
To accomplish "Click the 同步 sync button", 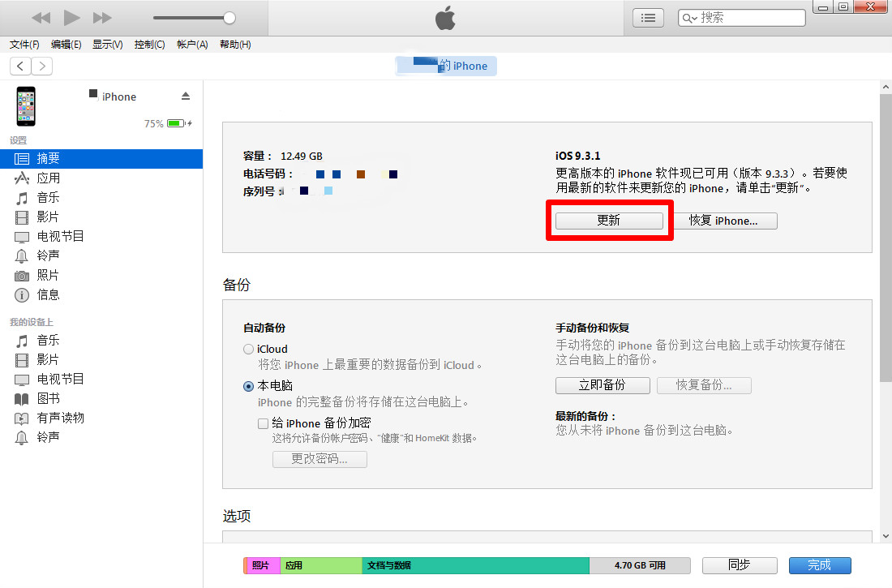I will pyautogui.click(x=740, y=565).
